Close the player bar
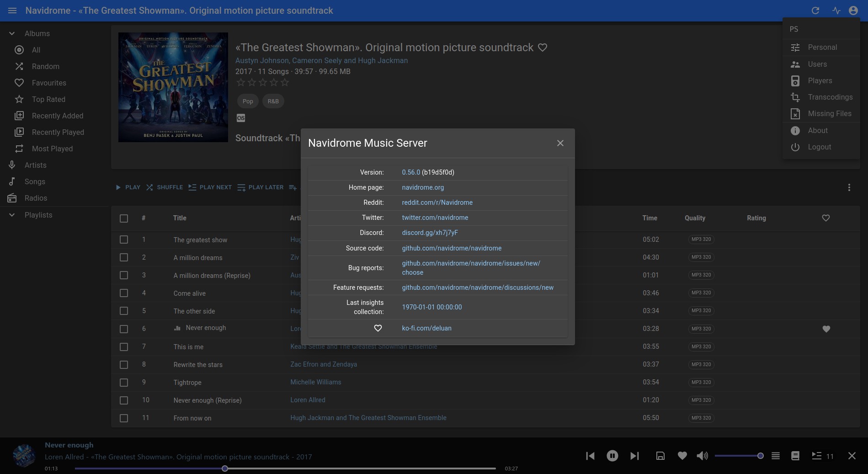 click(x=852, y=456)
